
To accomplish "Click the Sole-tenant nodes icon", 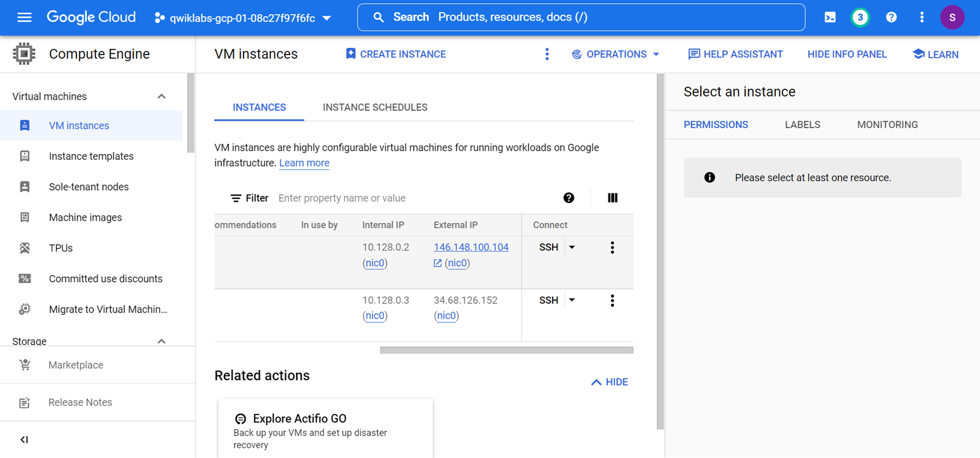I will [x=24, y=187].
